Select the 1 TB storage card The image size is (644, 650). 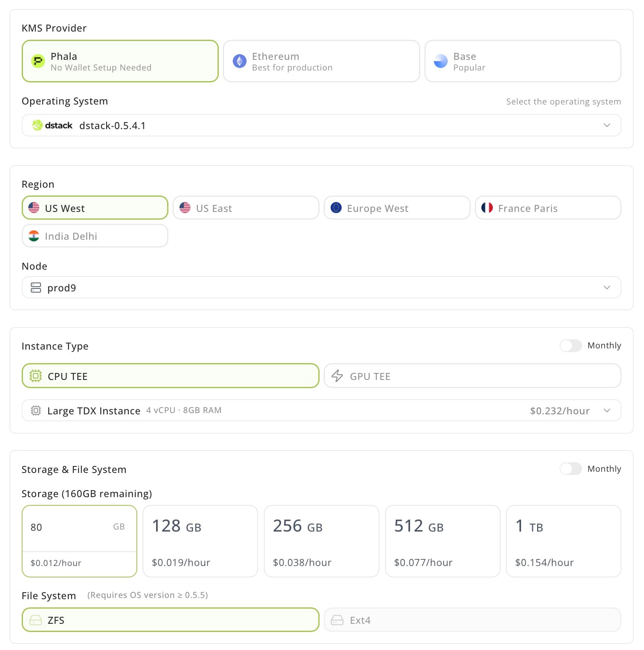pos(563,541)
